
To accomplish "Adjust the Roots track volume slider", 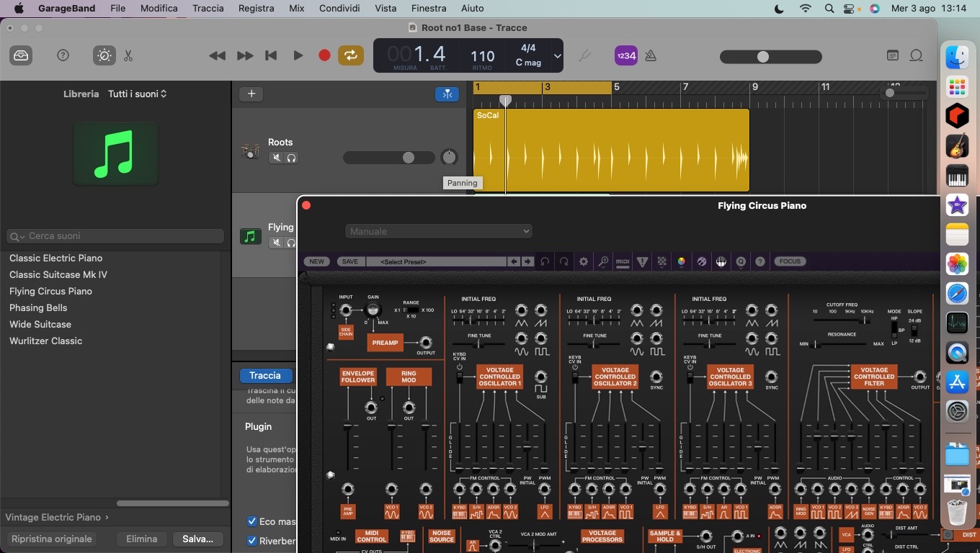I will pos(389,158).
